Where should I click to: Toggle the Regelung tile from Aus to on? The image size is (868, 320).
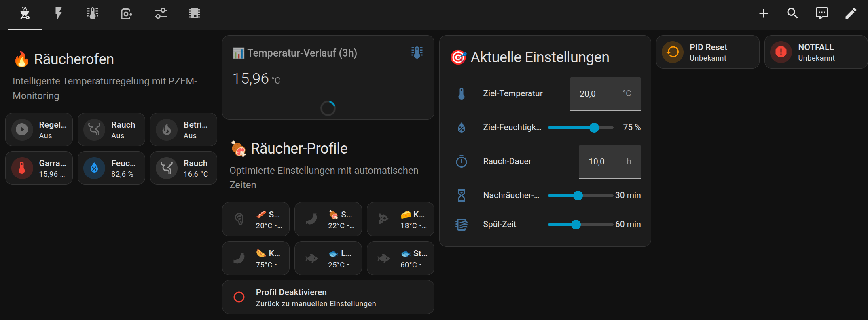tap(38, 129)
